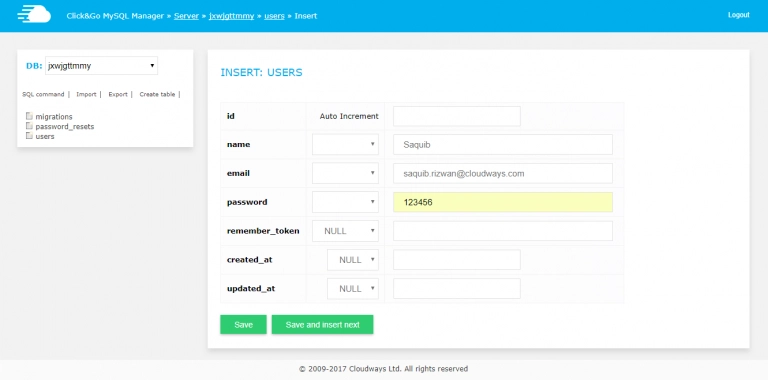This screenshot has height=380, width=768.
Task: Open the migrations table
Action: (x=54, y=117)
